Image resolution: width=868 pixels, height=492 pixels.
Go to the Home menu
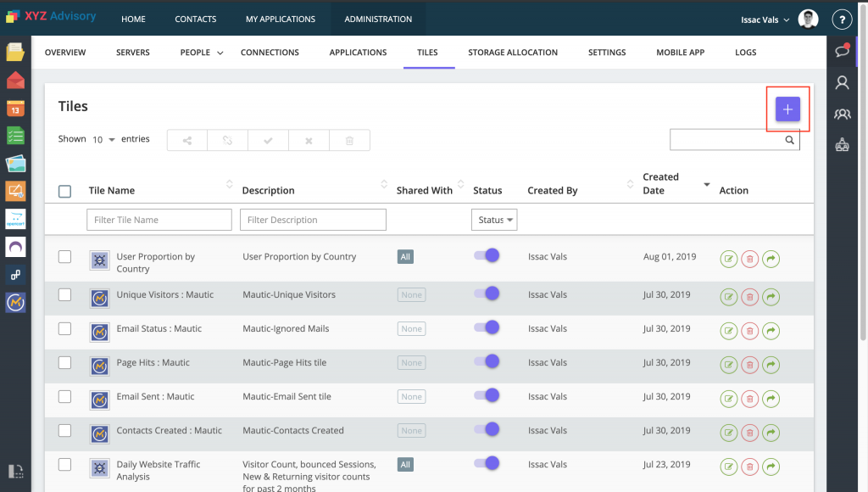pyautogui.click(x=133, y=19)
